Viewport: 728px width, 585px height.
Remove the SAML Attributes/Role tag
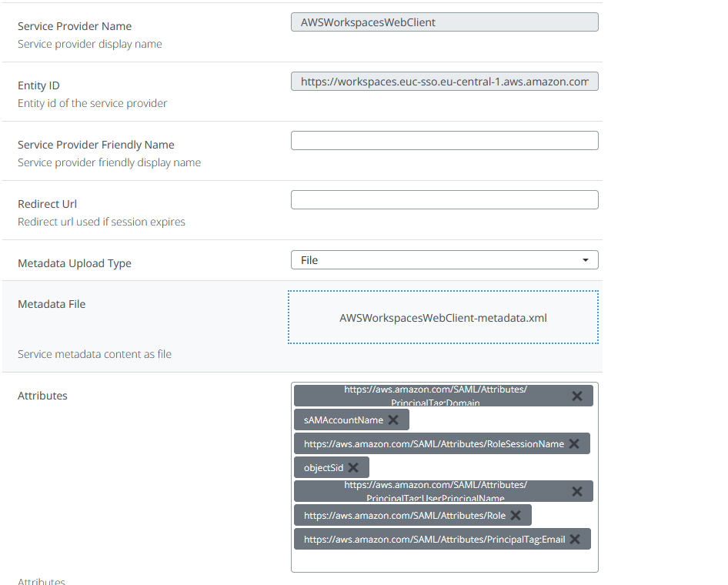tap(516, 515)
